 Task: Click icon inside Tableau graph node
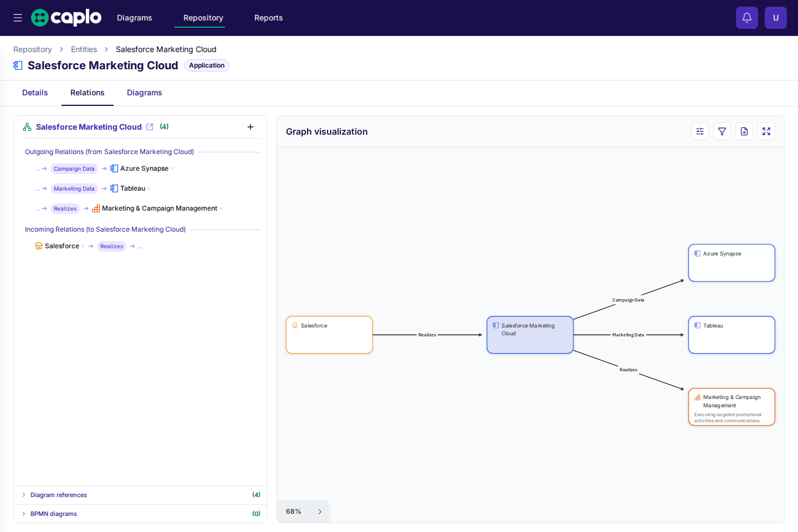point(697,325)
